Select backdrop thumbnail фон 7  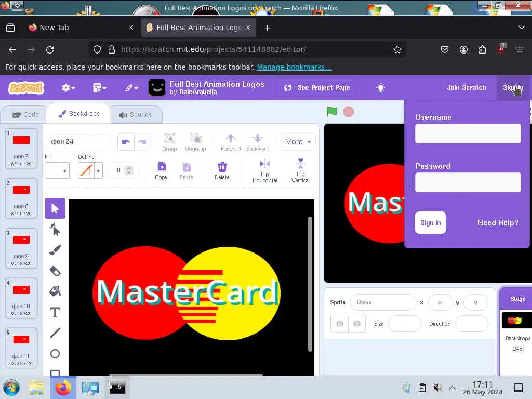(21, 149)
